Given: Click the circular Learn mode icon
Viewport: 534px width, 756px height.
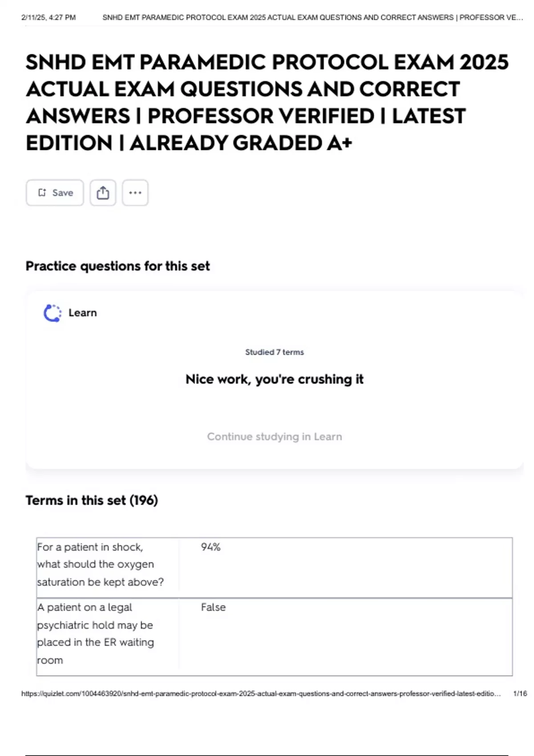Looking at the screenshot, I should click(x=53, y=313).
